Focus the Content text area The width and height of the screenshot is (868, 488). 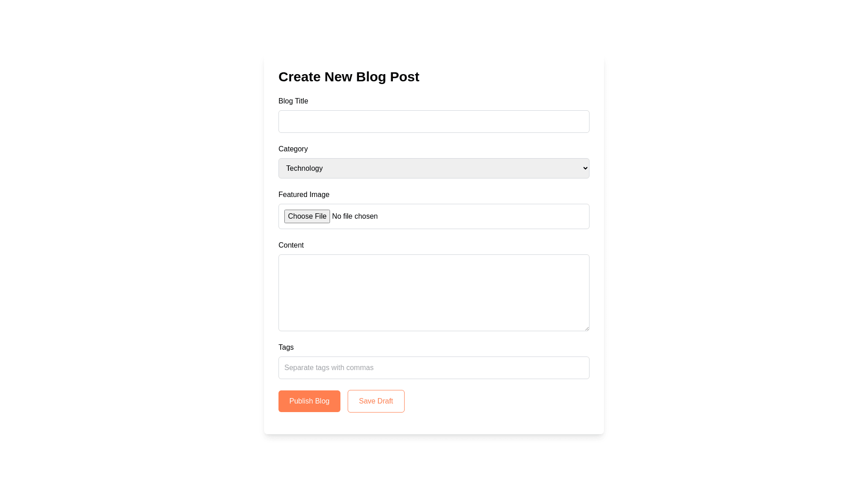click(434, 292)
